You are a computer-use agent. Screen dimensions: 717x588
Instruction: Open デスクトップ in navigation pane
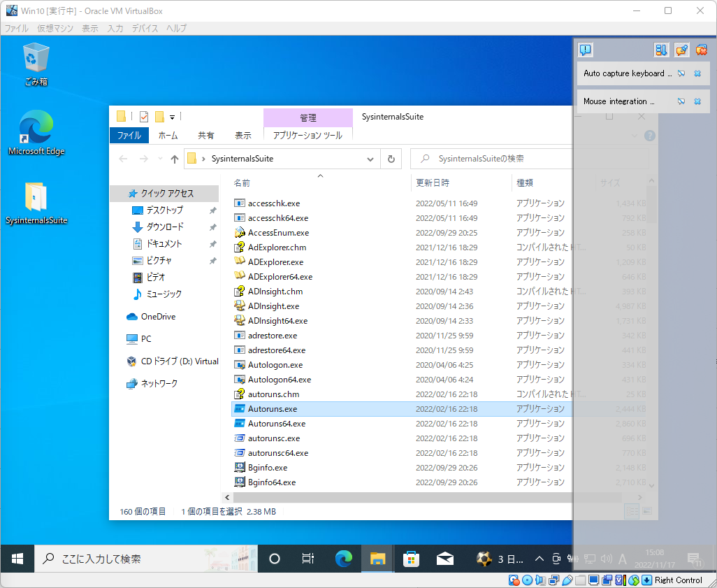(x=165, y=210)
